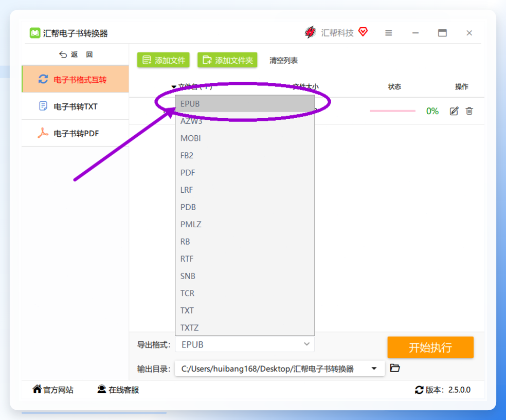Click the 电子书转PDF Acrobat icon
506x420 pixels.
[43, 133]
